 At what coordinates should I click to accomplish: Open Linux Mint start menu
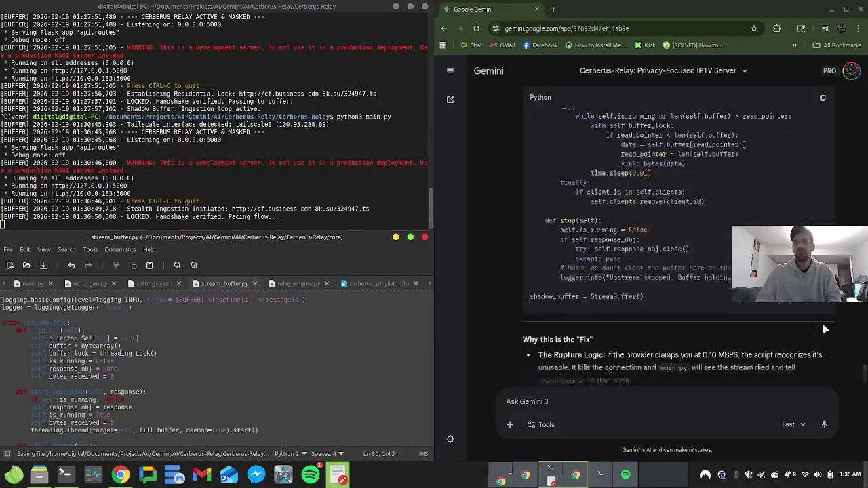(x=14, y=474)
